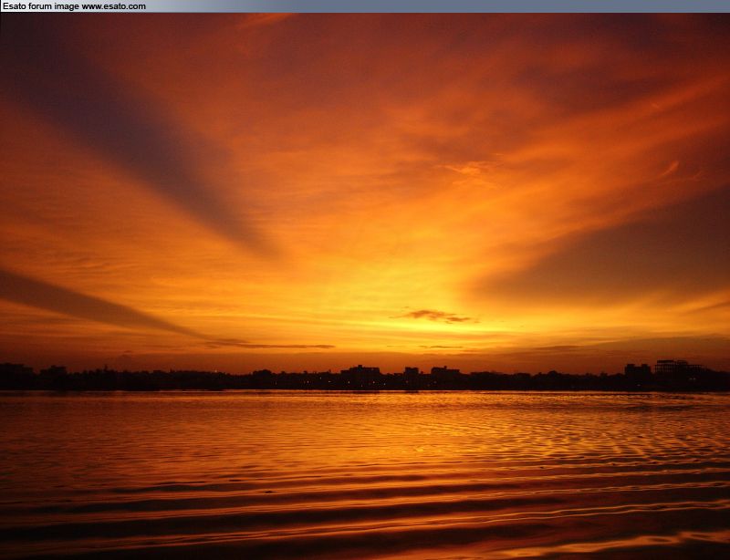Click the "www.esato.com" text in header

pos(113,6)
